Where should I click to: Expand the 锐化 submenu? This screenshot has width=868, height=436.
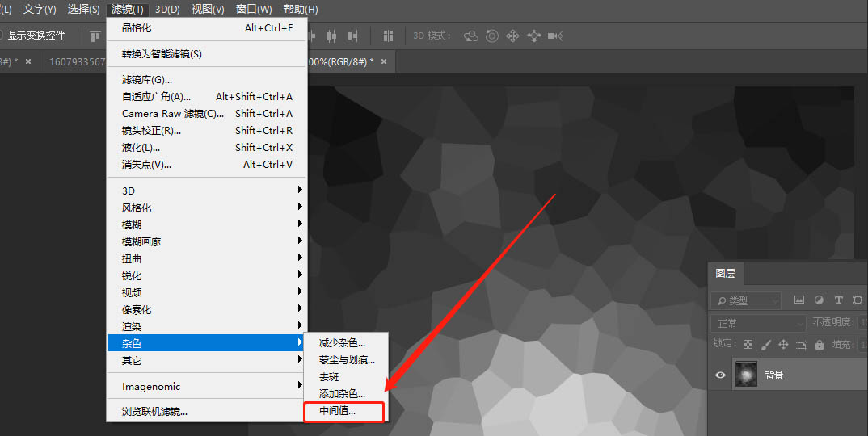click(206, 275)
